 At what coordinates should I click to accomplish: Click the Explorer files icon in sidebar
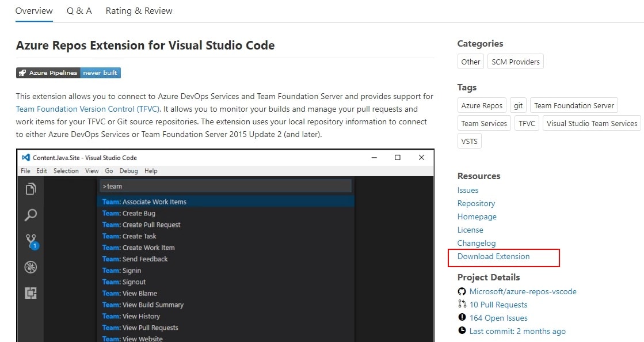[x=31, y=189]
